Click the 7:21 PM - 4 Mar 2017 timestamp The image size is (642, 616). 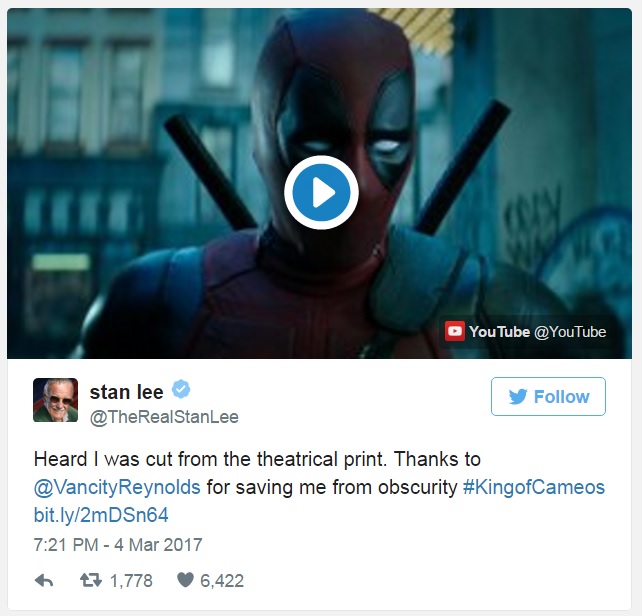[x=118, y=545]
